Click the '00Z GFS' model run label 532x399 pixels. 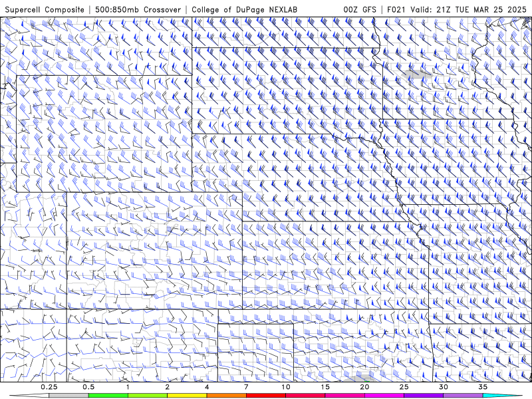pyautogui.click(x=360, y=10)
